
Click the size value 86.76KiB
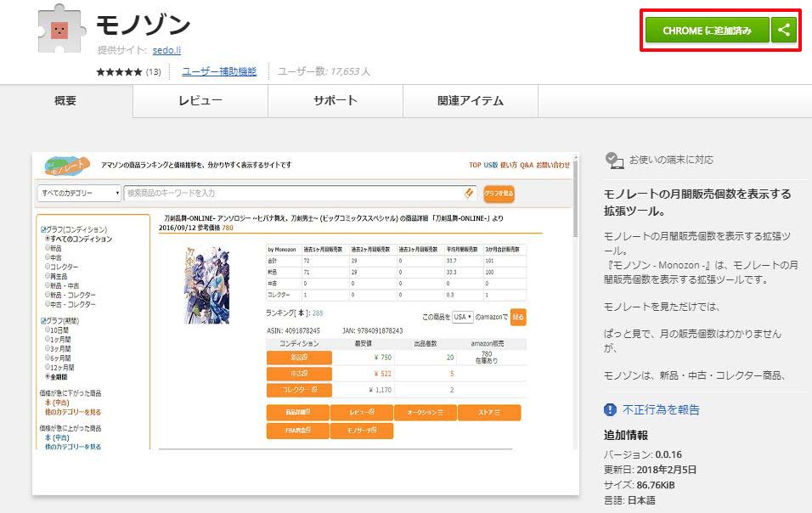pos(656,485)
